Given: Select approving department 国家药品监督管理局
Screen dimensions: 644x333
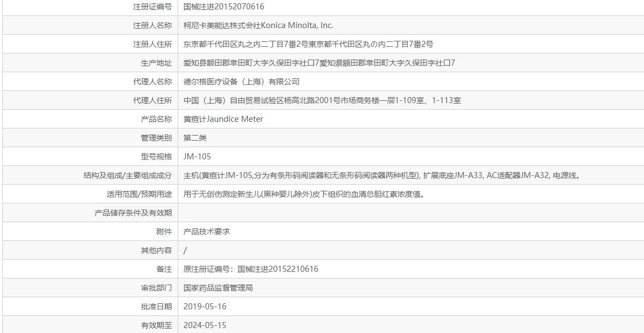Looking at the screenshot, I should pyautogui.click(x=218, y=288).
